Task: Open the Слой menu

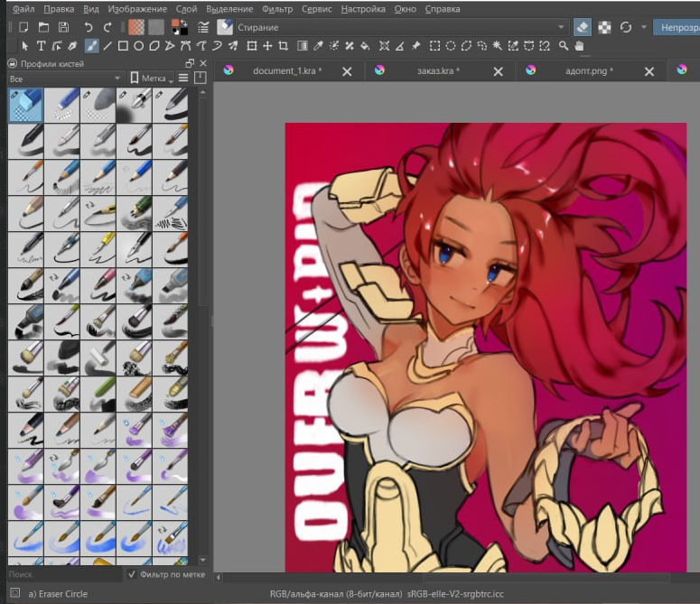Action: (x=187, y=9)
